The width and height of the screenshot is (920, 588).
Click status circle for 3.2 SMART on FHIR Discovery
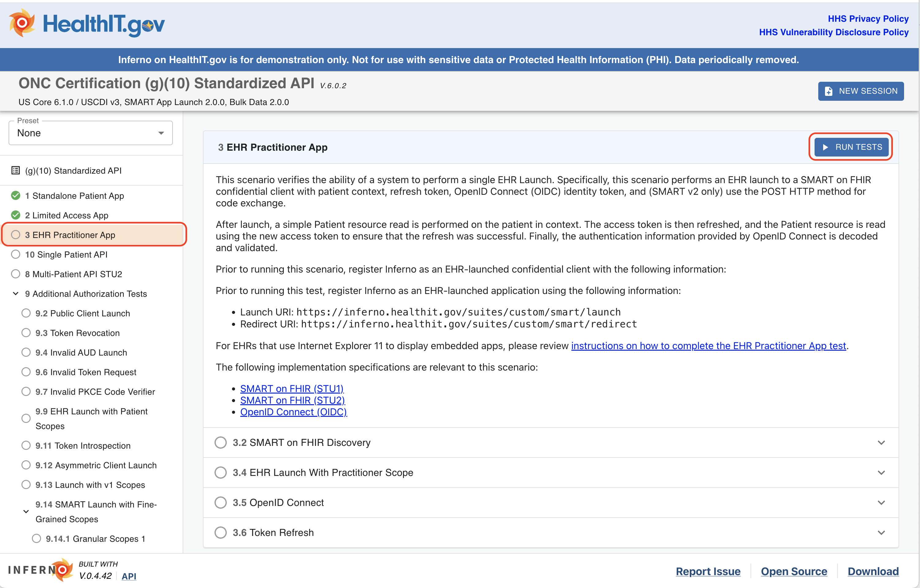(220, 442)
